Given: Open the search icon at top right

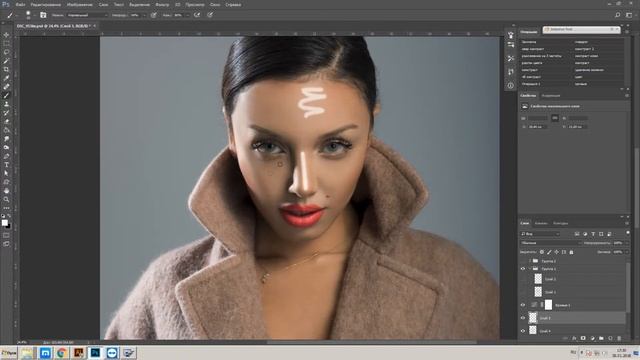Looking at the screenshot, I should (618, 15).
